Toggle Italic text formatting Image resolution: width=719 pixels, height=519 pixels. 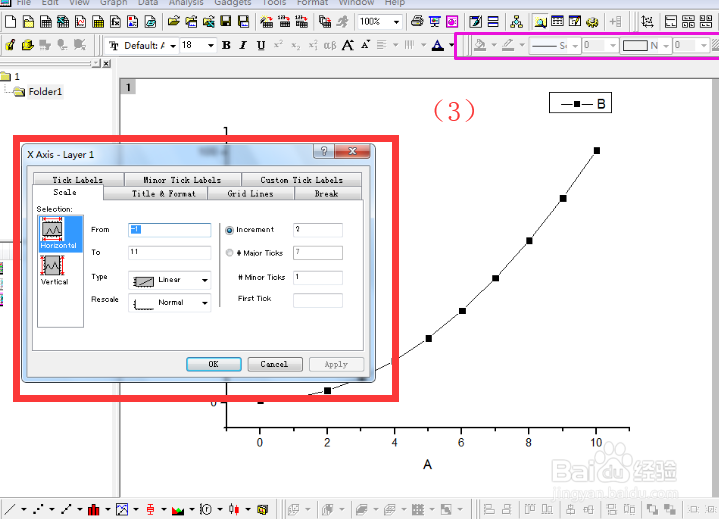[243, 45]
